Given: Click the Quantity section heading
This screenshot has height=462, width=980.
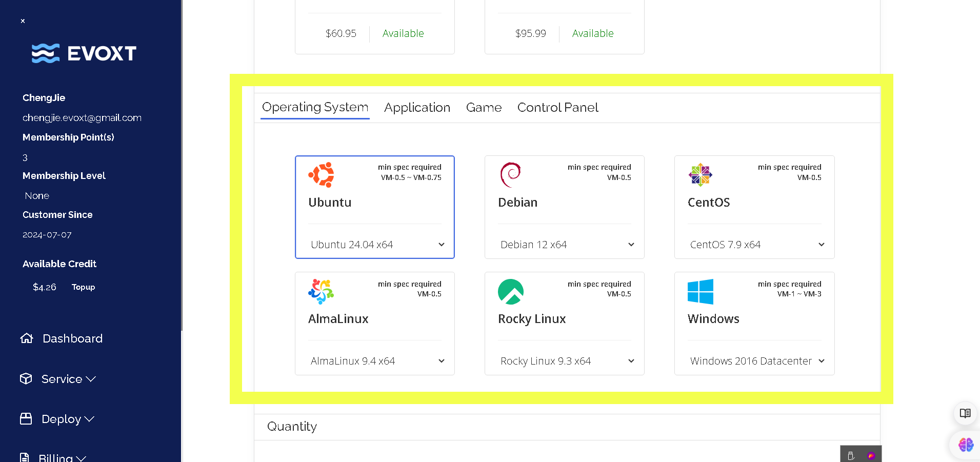Looking at the screenshot, I should click(292, 427).
